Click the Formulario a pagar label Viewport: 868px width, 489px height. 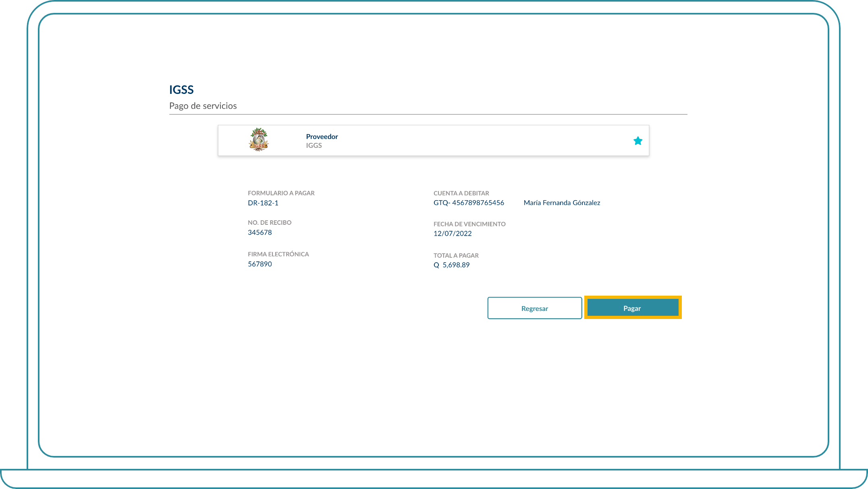(281, 193)
